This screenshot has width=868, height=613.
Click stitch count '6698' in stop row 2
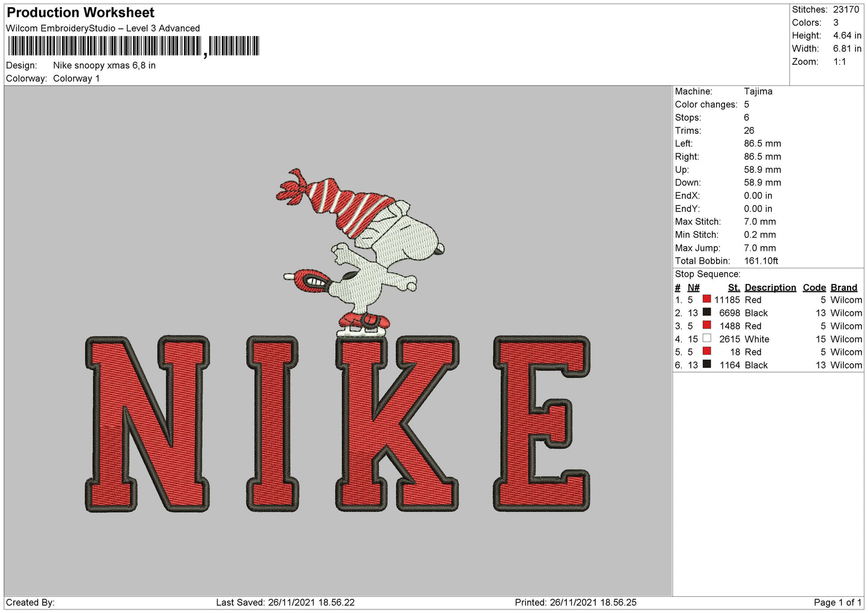tap(730, 313)
